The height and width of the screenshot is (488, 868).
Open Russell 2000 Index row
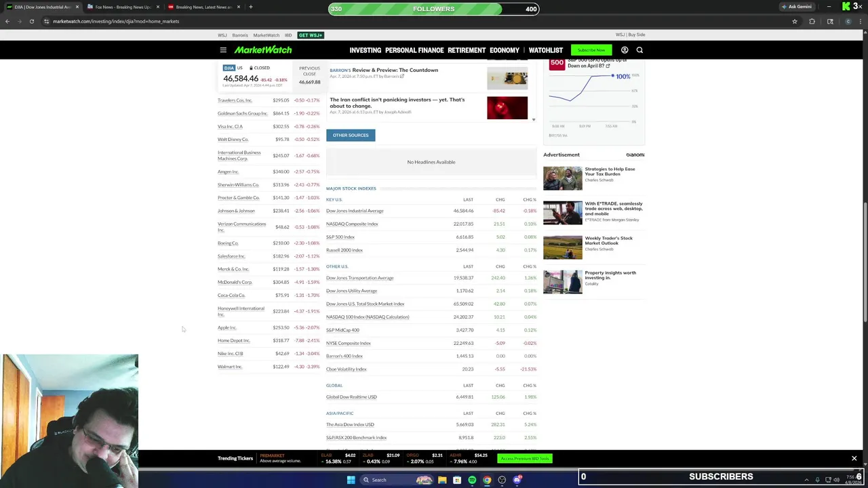click(x=431, y=250)
